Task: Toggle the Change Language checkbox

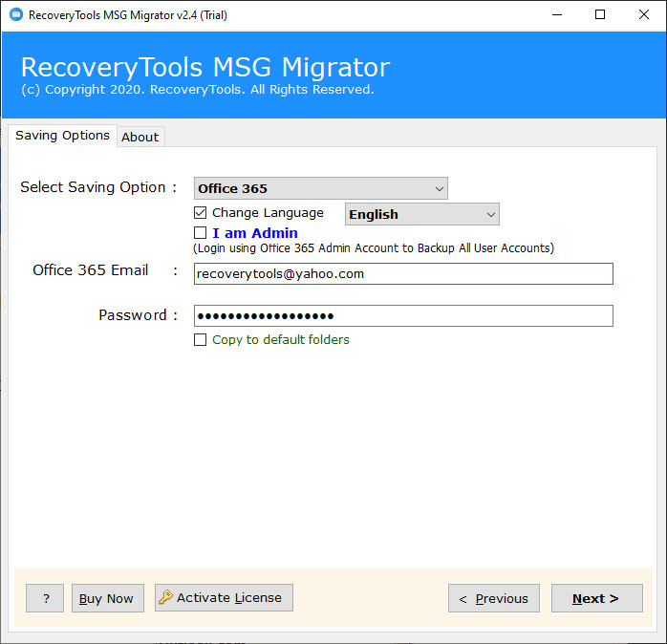Action: click(x=200, y=213)
